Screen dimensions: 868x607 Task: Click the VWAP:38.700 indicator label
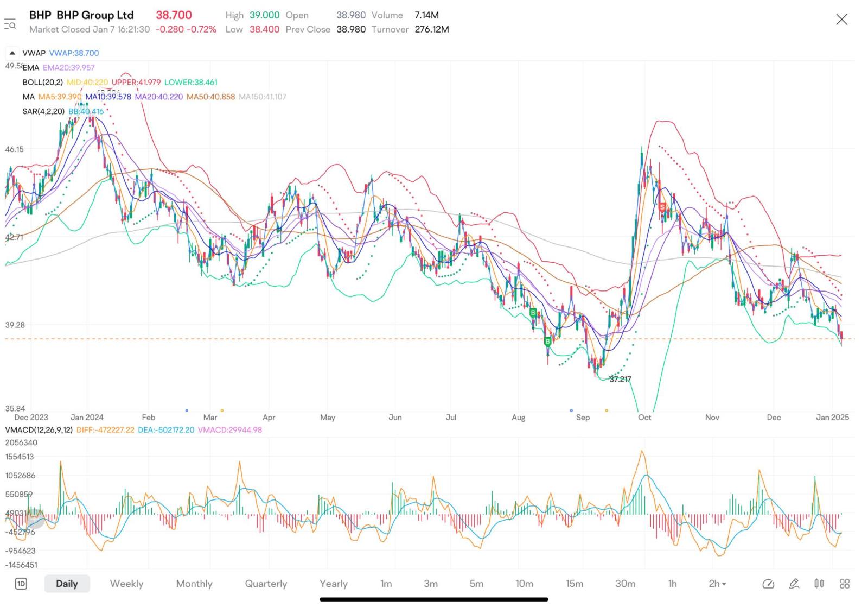pos(74,53)
